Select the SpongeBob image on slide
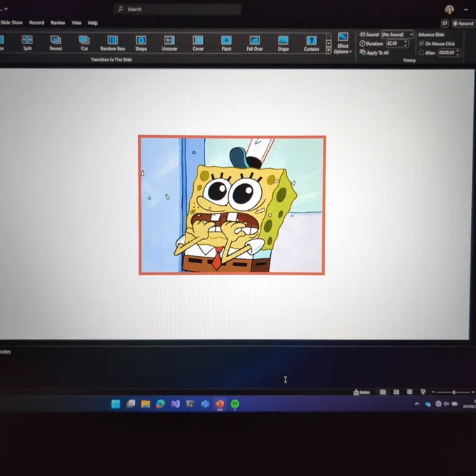Screen dimensions: 476x476 point(232,205)
